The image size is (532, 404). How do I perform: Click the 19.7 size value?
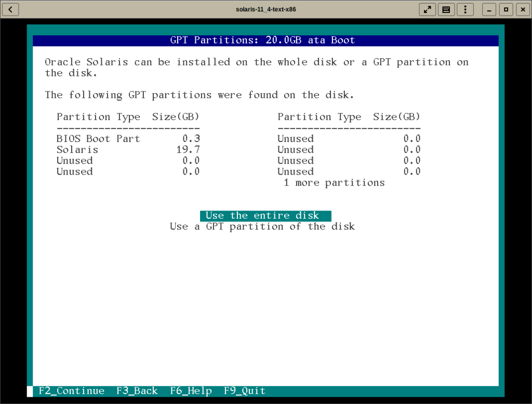(x=188, y=149)
